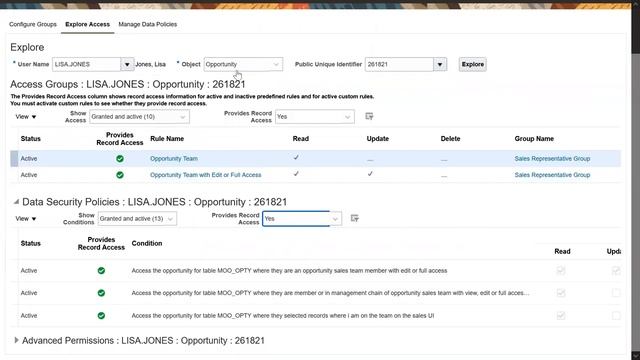This screenshot has width=640, height=360.
Task: Click the Status column header in Access Groups
Action: pyautogui.click(x=31, y=139)
